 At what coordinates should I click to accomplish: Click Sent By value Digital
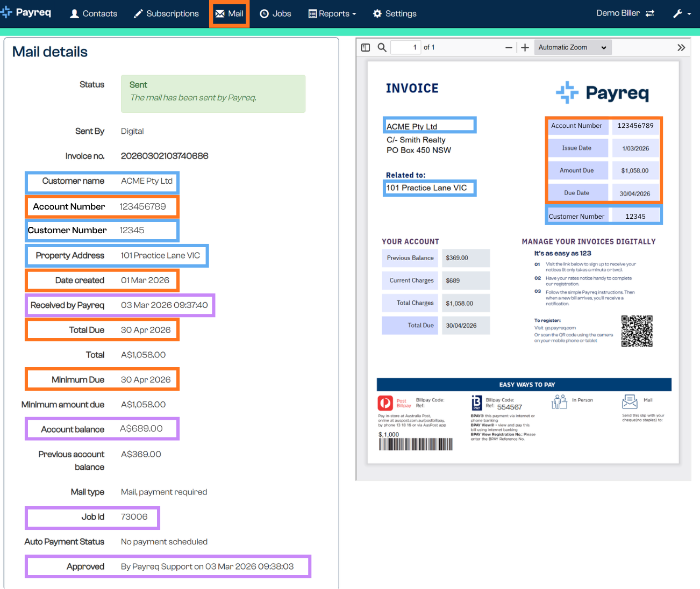point(132,131)
